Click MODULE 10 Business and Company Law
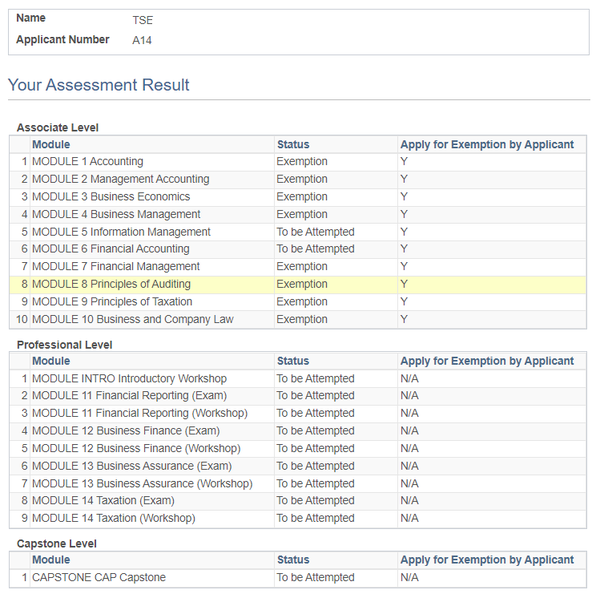 [133, 319]
